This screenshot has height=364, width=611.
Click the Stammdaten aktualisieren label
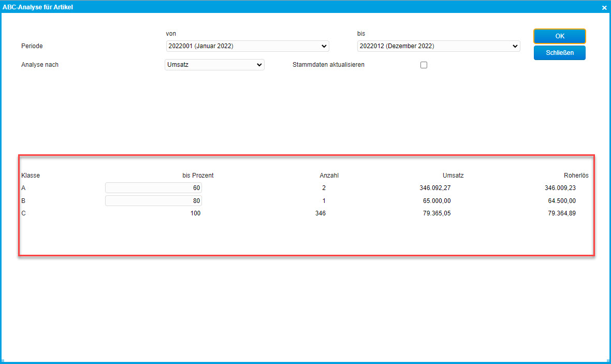coord(328,65)
